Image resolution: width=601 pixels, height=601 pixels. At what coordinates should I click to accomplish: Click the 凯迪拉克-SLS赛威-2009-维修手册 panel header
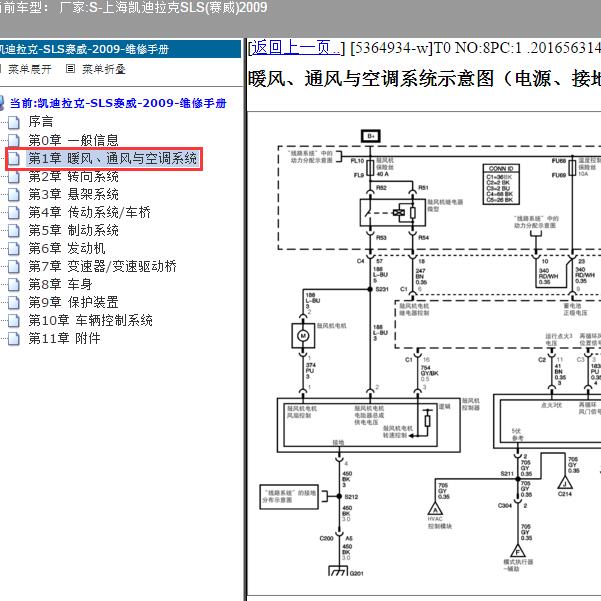120,49
